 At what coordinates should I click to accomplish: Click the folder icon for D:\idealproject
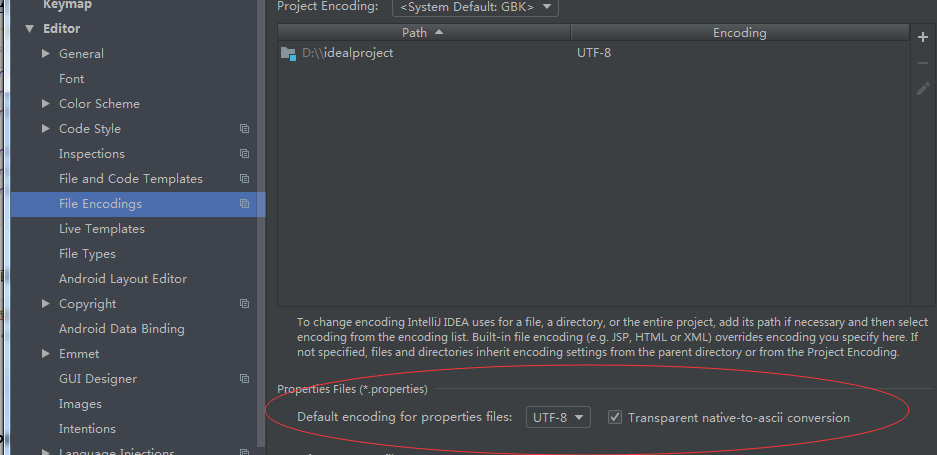[288, 53]
